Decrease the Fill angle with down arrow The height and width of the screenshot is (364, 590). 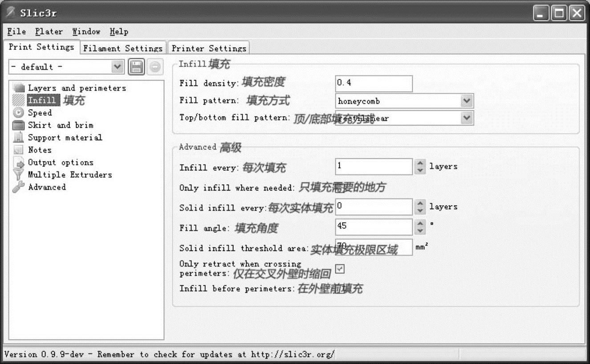coord(420,231)
